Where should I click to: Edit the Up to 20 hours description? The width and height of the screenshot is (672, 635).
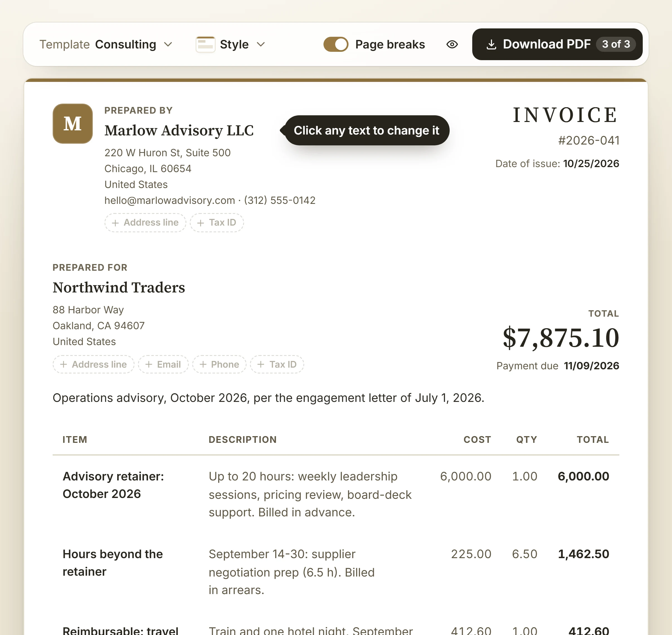click(x=310, y=495)
